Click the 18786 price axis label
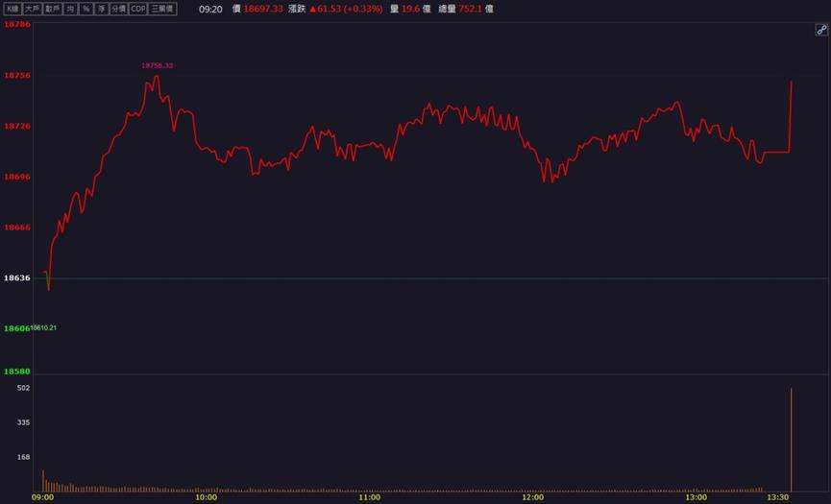The height and width of the screenshot is (504, 831). coord(17,24)
